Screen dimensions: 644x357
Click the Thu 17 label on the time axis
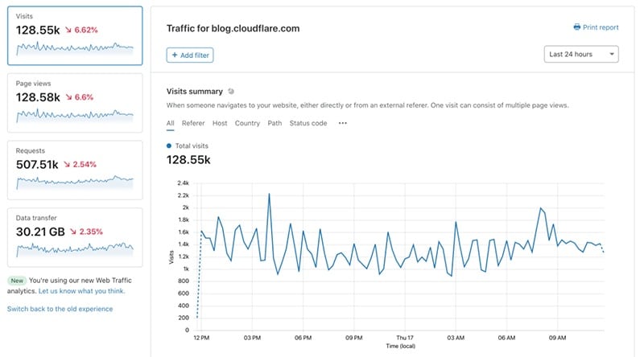point(405,338)
